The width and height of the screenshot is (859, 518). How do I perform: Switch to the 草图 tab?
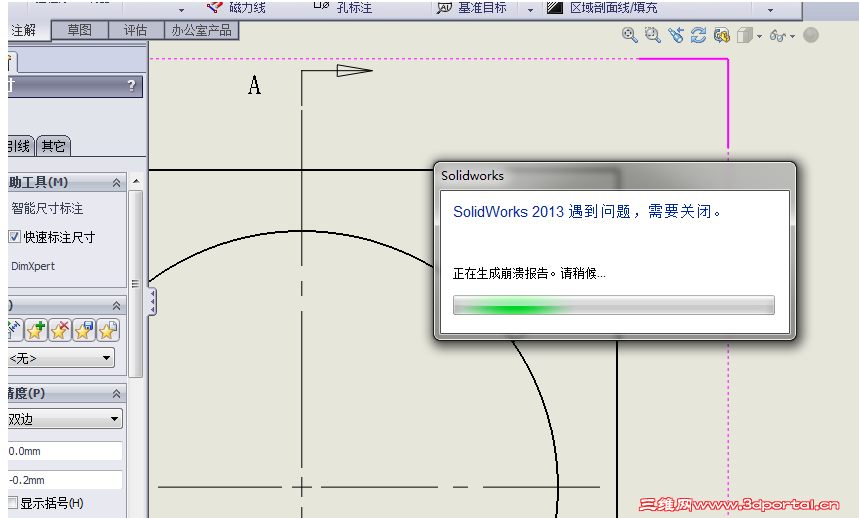(80, 30)
